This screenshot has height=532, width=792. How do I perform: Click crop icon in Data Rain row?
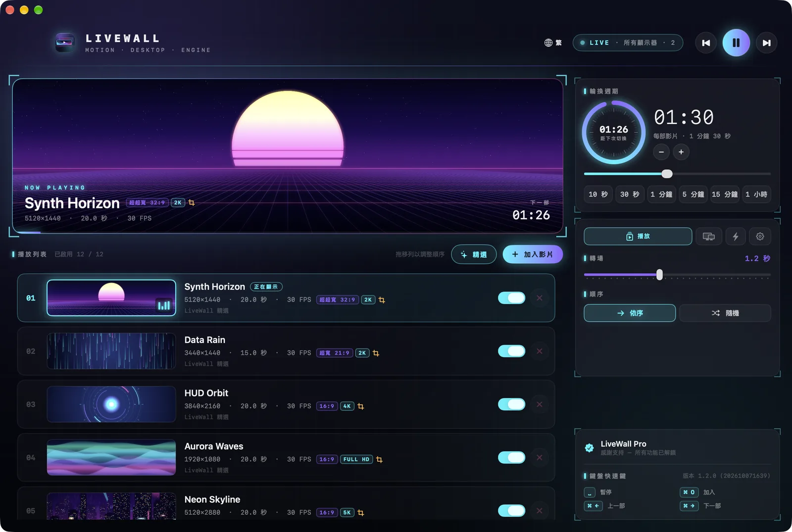pyautogui.click(x=376, y=353)
